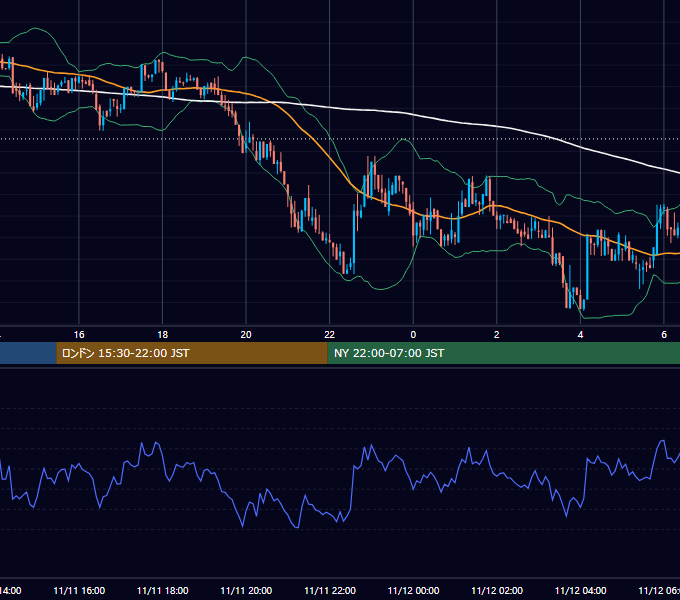Click the NY 22:00-07:00 JST session bar
The image size is (680, 600).
(503, 353)
